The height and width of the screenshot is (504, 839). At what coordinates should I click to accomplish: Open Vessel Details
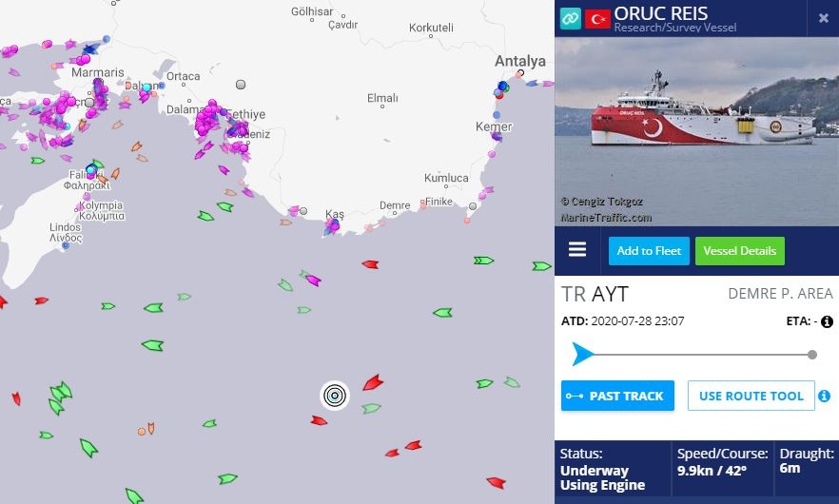click(x=739, y=251)
